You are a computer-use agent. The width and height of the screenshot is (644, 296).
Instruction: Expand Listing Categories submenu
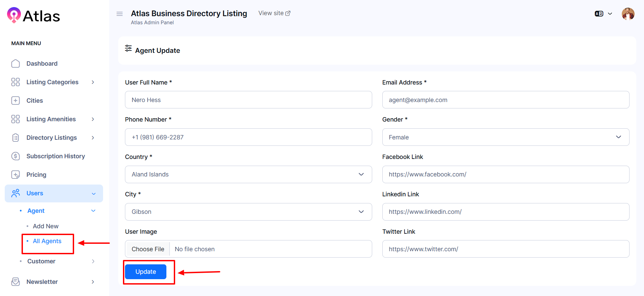pos(93,82)
